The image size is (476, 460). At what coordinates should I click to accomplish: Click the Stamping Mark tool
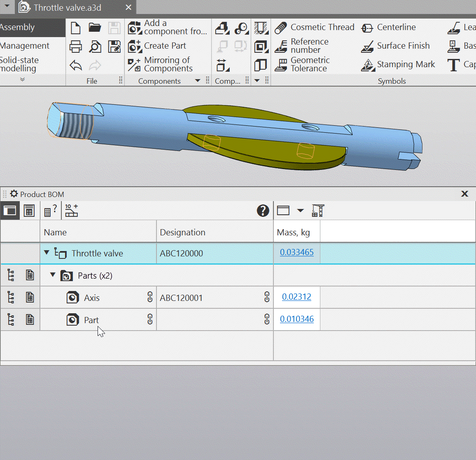tap(398, 65)
